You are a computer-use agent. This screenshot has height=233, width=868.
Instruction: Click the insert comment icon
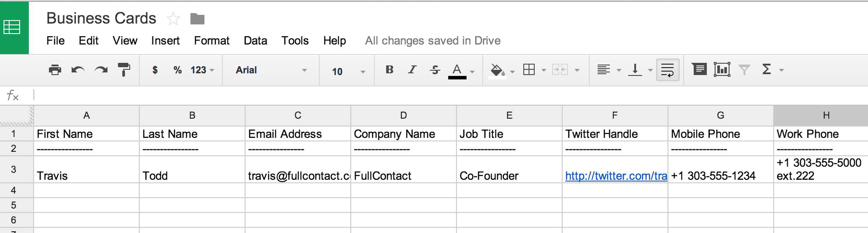pyautogui.click(x=699, y=69)
